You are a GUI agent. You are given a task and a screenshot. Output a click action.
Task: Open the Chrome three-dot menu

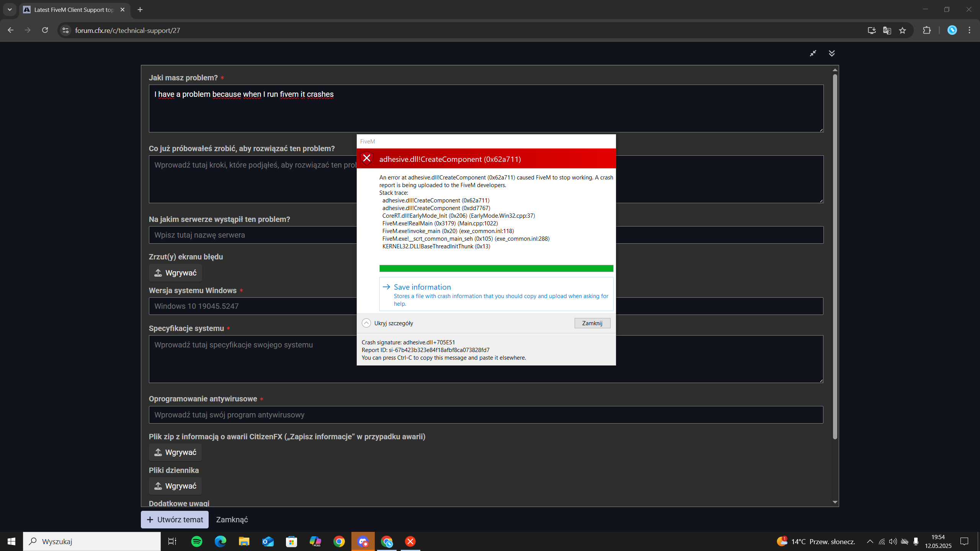pos(970,30)
